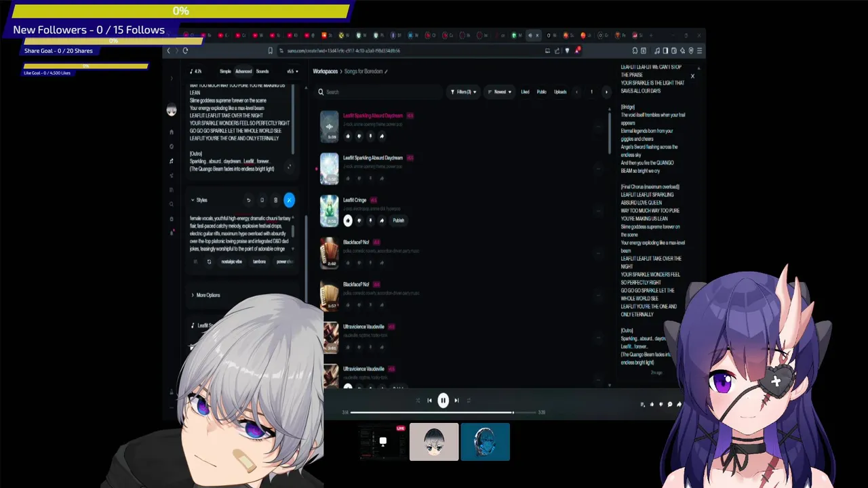Select the Liked filter
Viewport: 868px width, 488px height.
tap(525, 91)
